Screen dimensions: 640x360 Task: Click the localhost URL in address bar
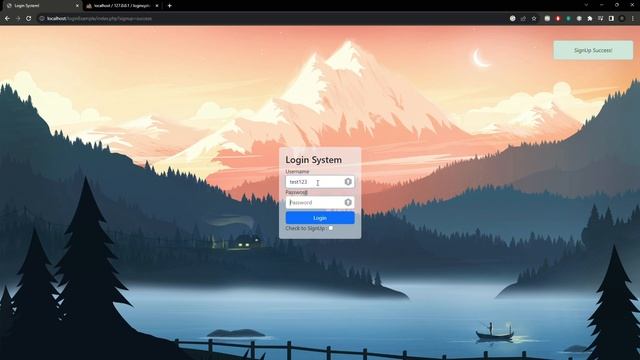pyautogui.click(x=99, y=18)
